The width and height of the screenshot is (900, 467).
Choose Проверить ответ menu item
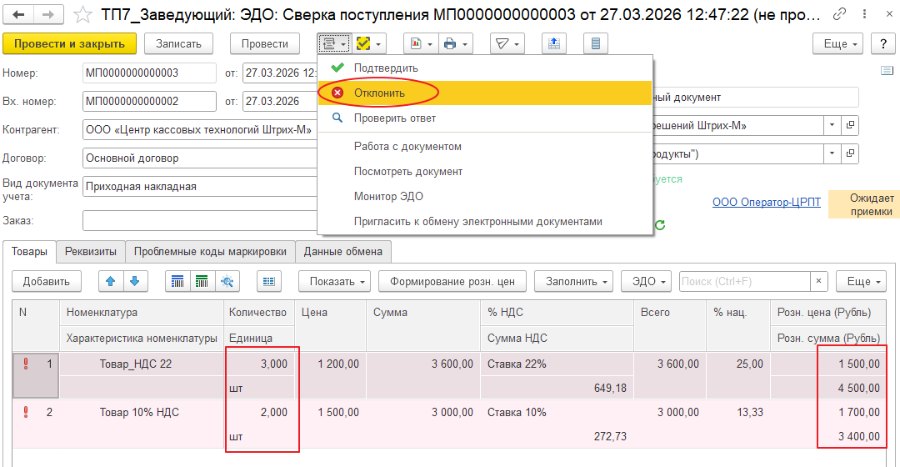pyautogui.click(x=485, y=118)
